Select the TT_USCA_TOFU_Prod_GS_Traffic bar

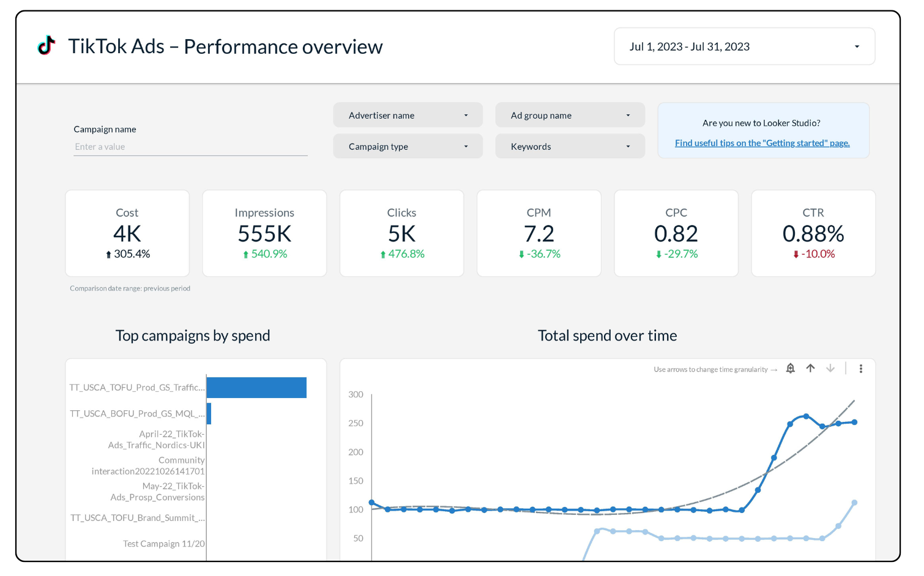click(256, 388)
